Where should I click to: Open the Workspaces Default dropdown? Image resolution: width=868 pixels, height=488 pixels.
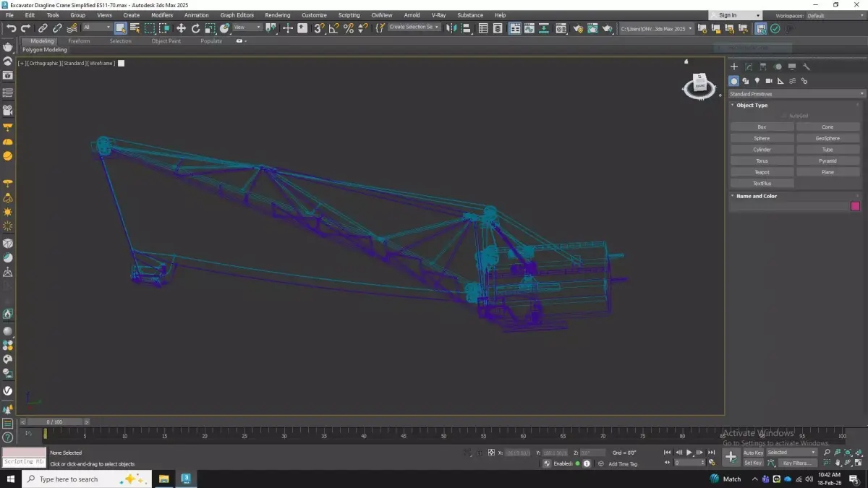point(834,15)
